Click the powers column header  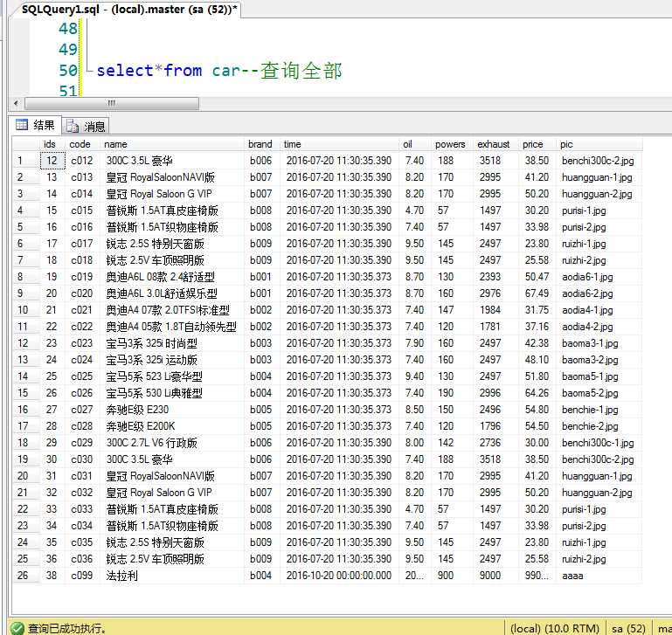[453, 144]
